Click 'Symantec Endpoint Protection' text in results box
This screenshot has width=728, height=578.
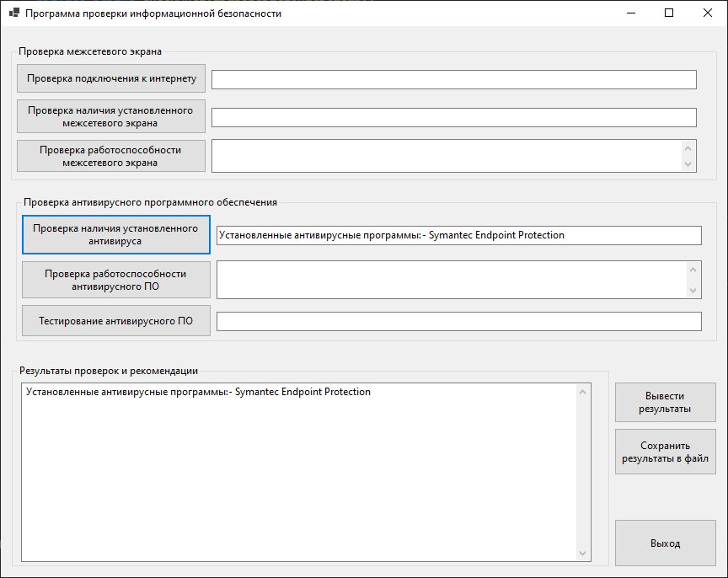pos(302,392)
